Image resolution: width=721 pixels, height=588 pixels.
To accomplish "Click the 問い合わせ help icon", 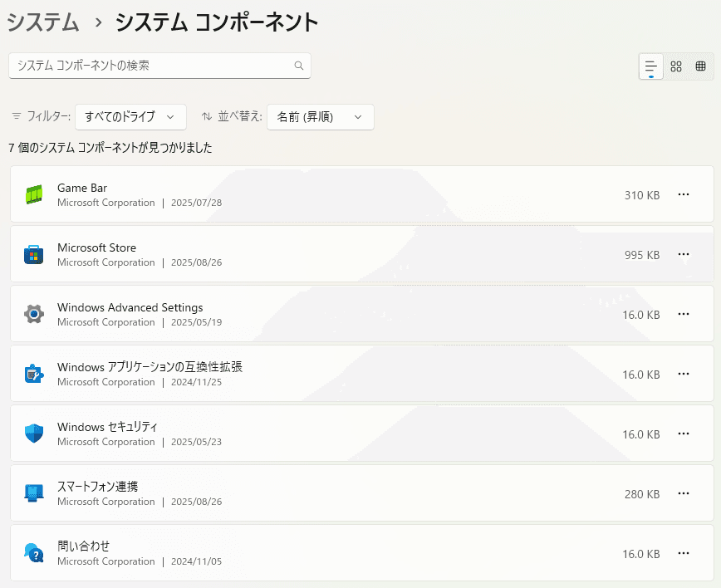I will click(x=34, y=553).
